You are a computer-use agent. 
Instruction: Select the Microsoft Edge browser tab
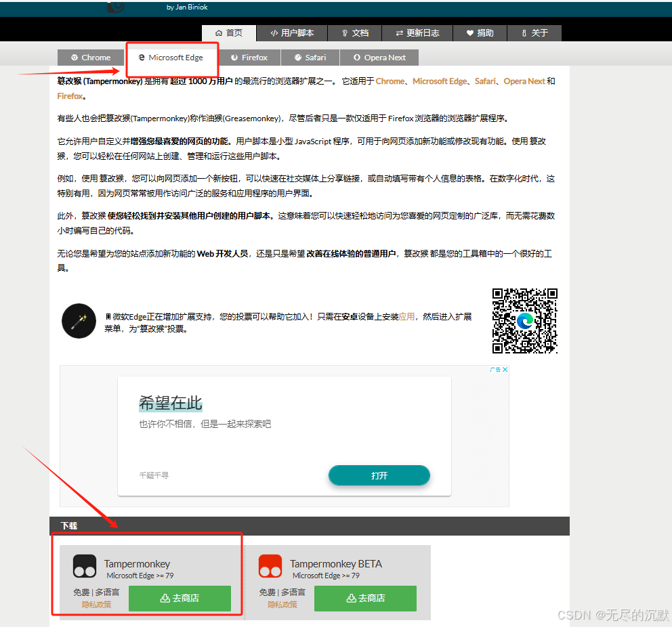point(171,58)
